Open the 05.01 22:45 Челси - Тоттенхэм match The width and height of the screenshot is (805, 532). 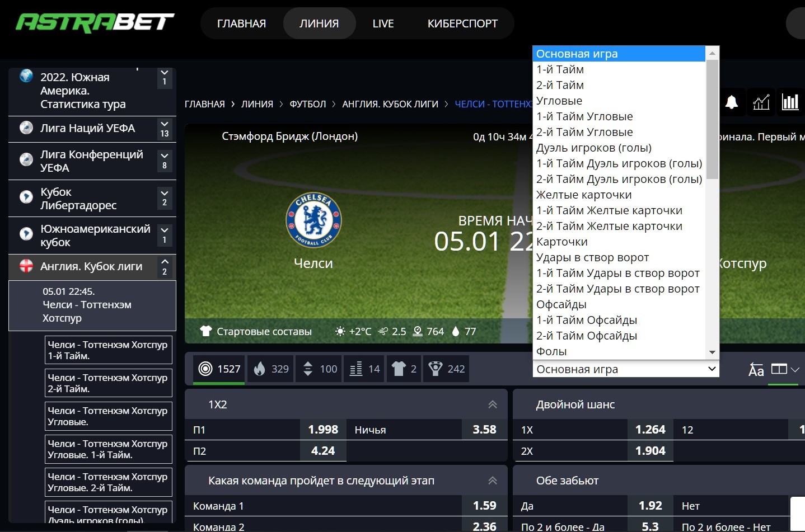(x=92, y=305)
